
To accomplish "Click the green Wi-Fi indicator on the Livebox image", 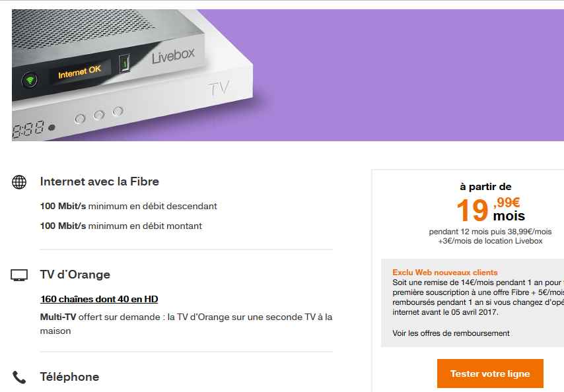I will [30, 80].
